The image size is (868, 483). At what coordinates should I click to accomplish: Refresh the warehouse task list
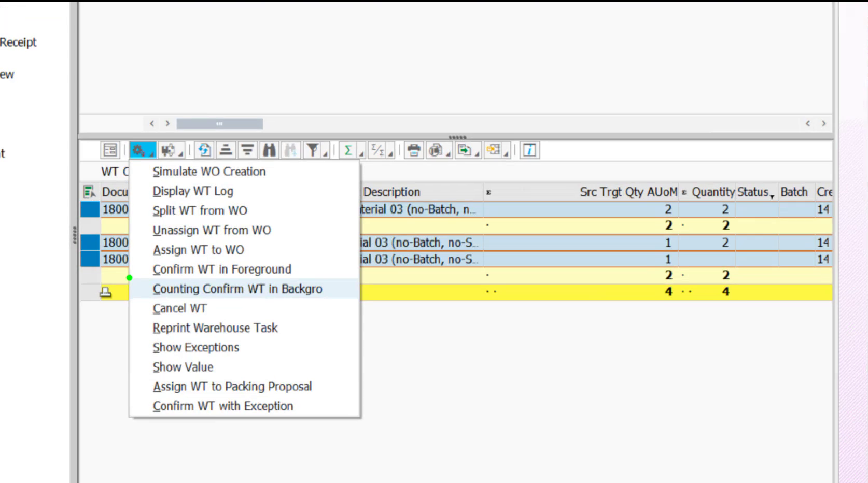pos(204,150)
